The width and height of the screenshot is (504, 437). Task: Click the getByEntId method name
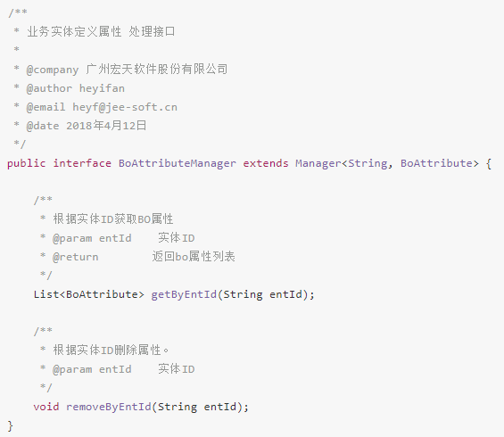pos(184,294)
